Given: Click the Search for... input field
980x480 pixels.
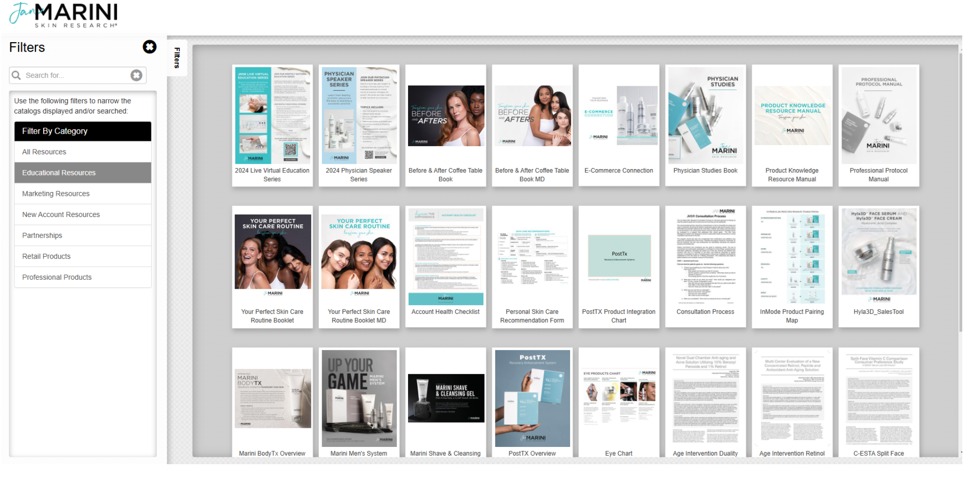Looking at the screenshot, I should click(77, 76).
